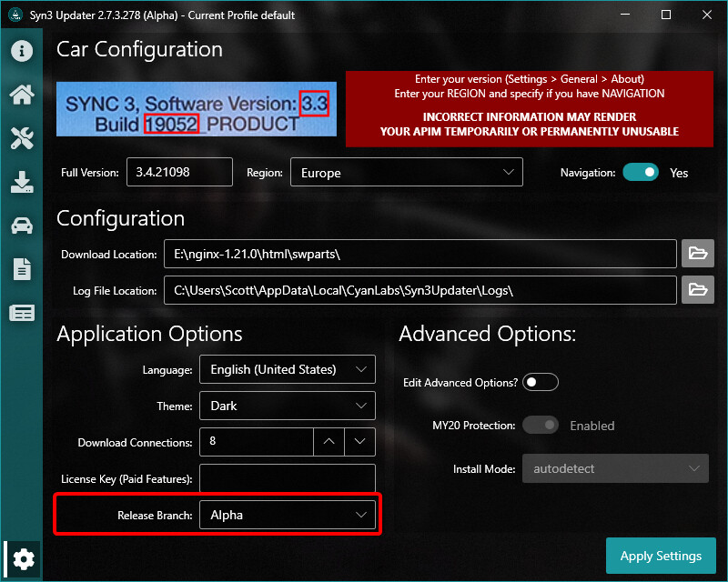Browse folder for Log File Location
Viewport: 728px width, 582px height.
(x=697, y=289)
